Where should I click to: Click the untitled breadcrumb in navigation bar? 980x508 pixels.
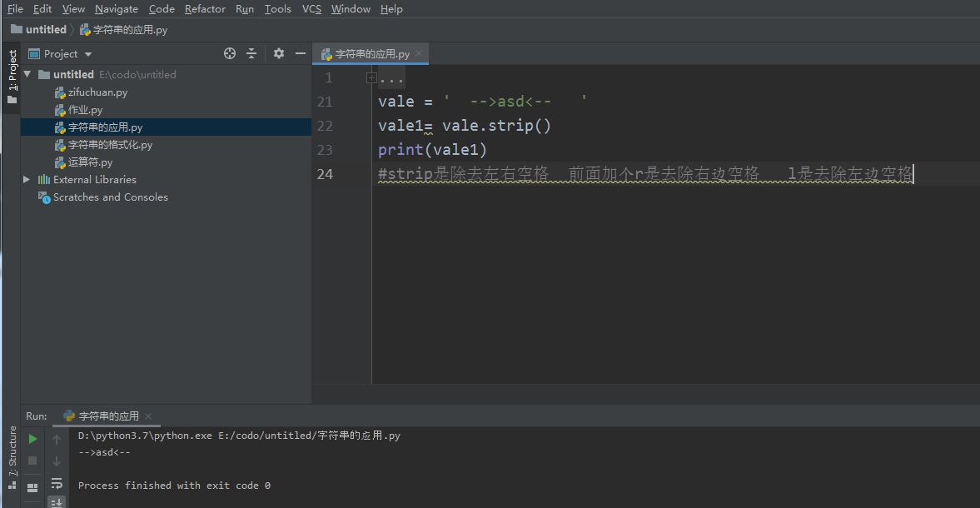tap(46, 30)
